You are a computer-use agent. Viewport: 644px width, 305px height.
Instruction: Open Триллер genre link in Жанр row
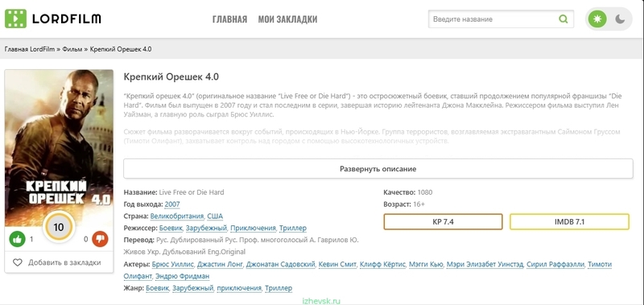[x=279, y=288]
